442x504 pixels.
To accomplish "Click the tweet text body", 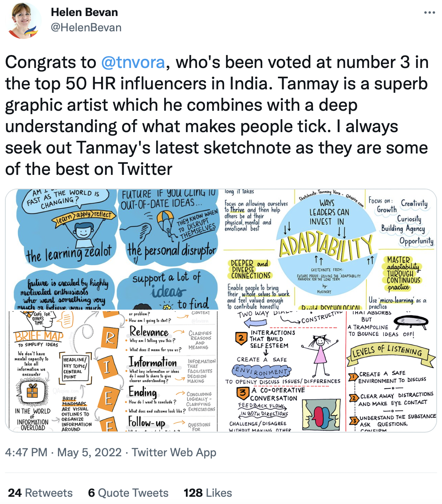I will click(217, 116).
